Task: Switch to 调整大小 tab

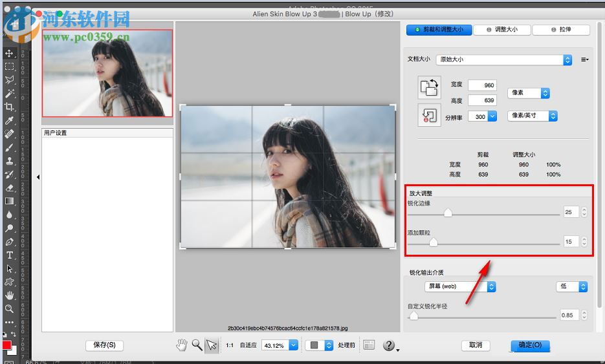Action: pos(502,29)
